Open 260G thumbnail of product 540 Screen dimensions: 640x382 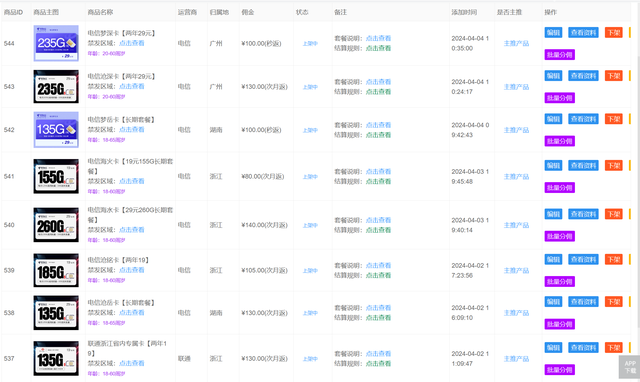tap(56, 225)
